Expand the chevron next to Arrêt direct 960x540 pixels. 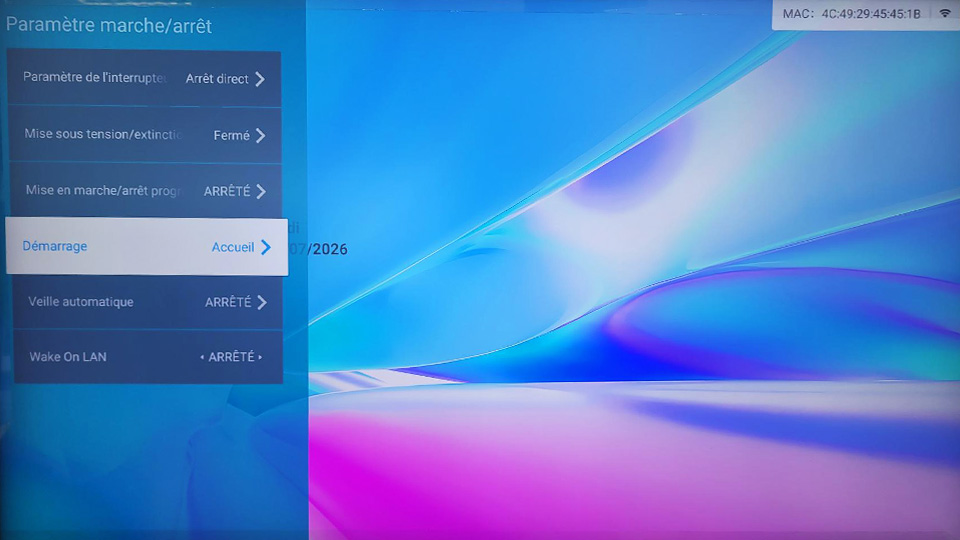[x=260, y=79]
